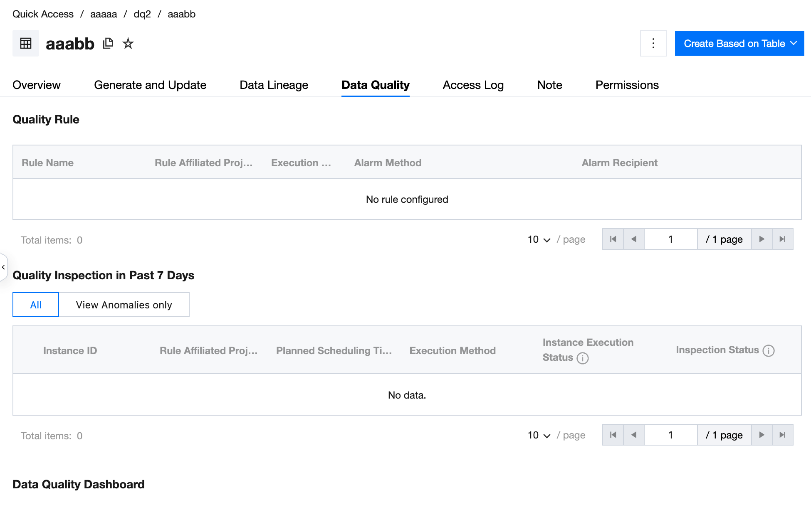811x532 pixels.
Task: Switch to View Anomalies only
Action: (124, 305)
